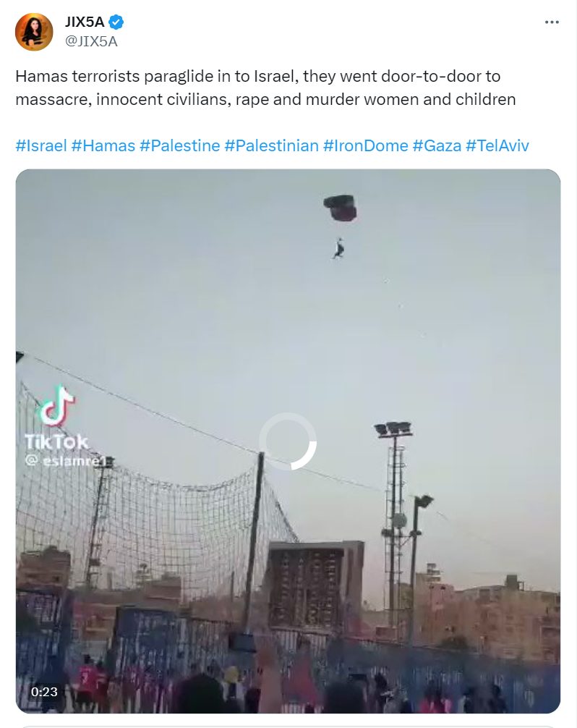Viewport: 577px width, 728px height.
Task: Open the JIX5A display name link
Action: (85, 22)
